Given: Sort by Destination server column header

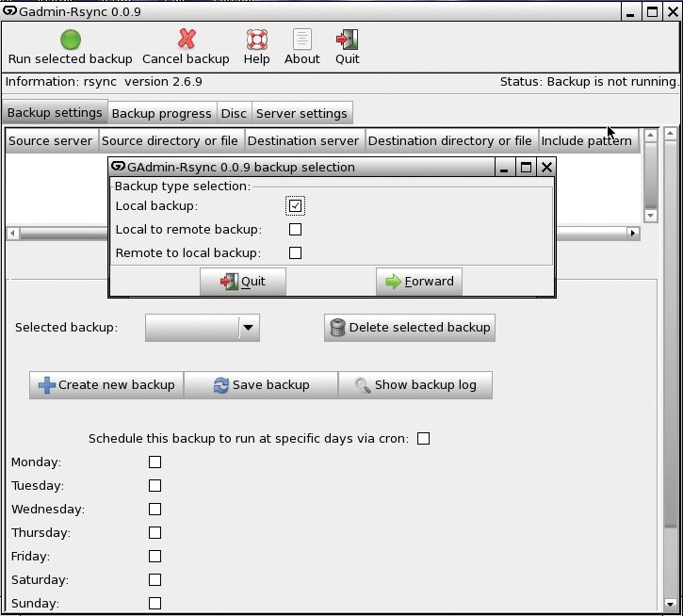Looking at the screenshot, I should tap(304, 140).
